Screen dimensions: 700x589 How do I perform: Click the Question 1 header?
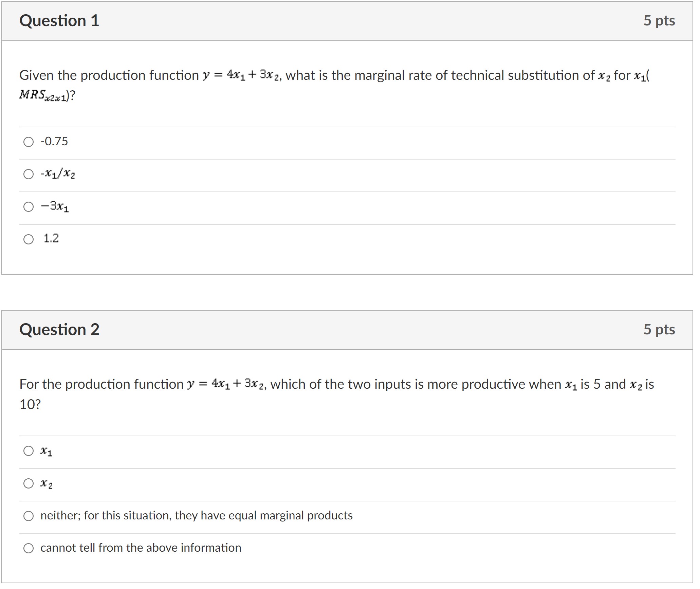click(x=60, y=21)
